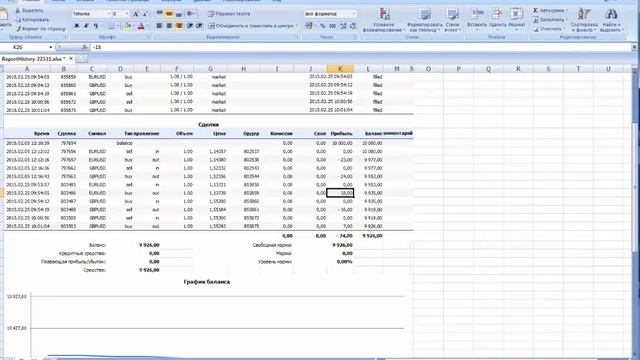This screenshot has width=640, height=360.
Task: Open the Tahoma font name dropdown
Action: [x=109, y=14]
